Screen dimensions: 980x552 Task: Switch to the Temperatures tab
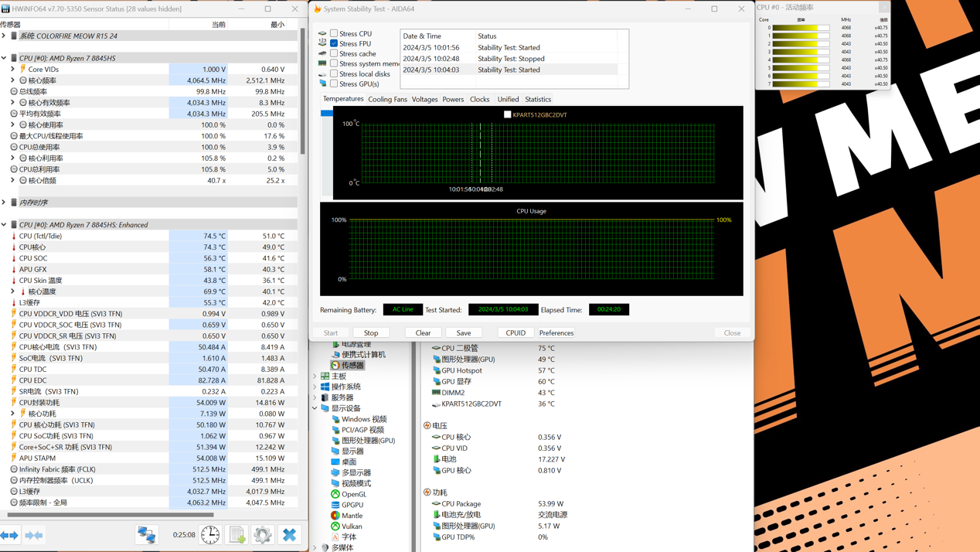point(343,99)
